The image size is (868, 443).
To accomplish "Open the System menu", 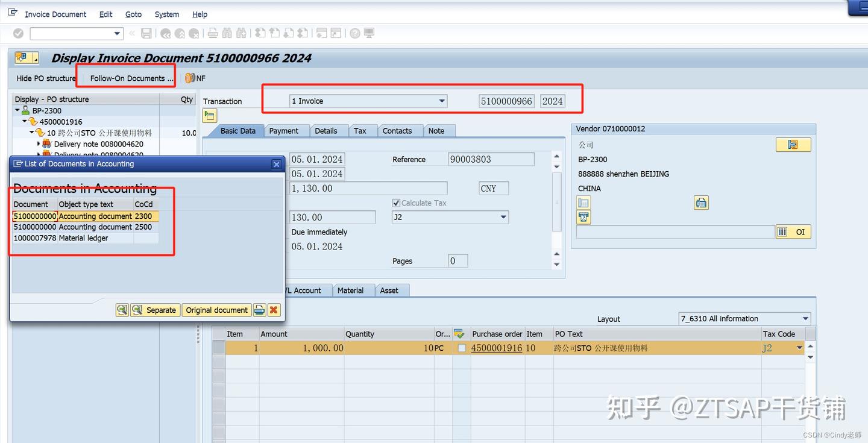I will pyautogui.click(x=166, y=14).
